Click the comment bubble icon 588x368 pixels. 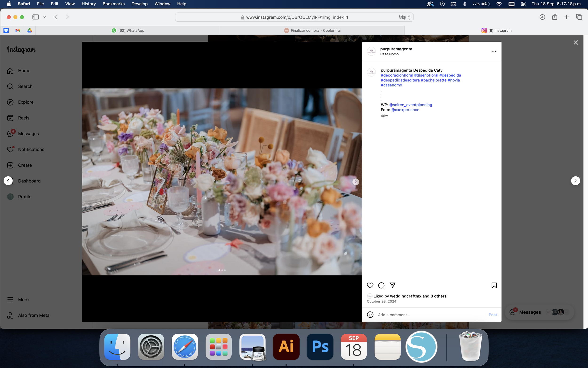point(381,285)
